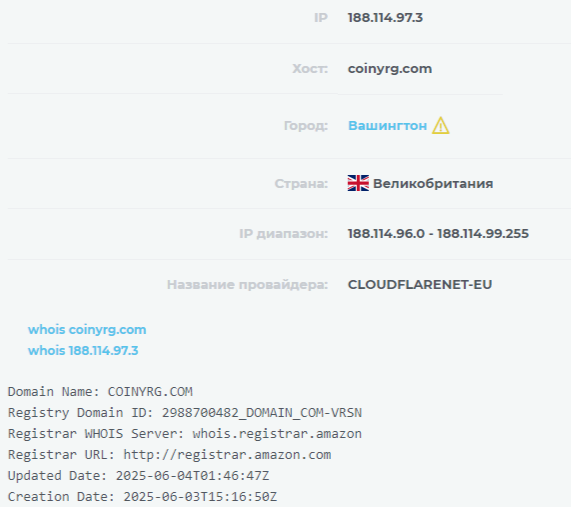Click the IP диапазон label

(283, 234)
